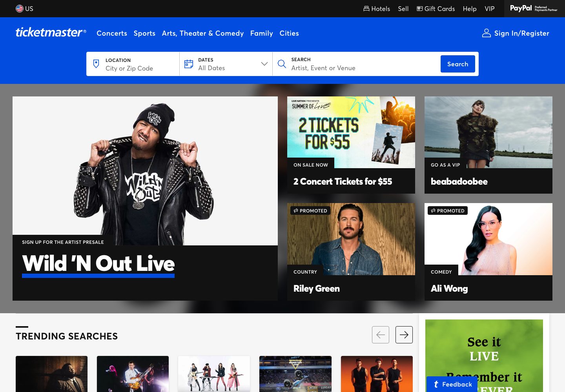Open the Sports menu
This screenshot has width=565, height=392.
(144, 33)
